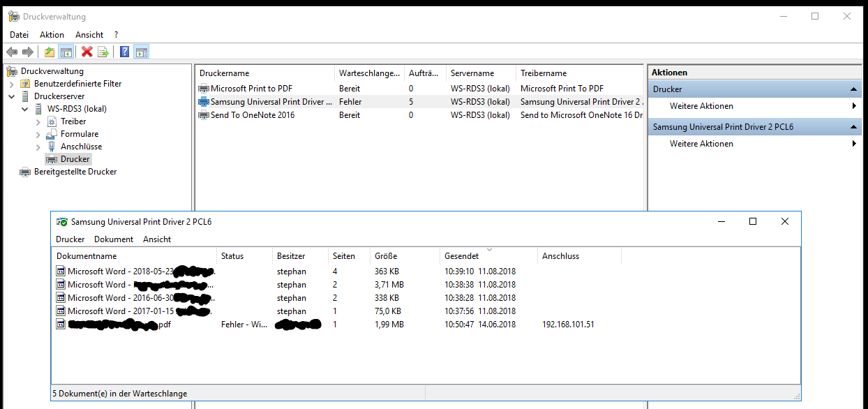Click the red X Delete toolbar icon
Image resolution: width=868 pixels, height=409 pixels.
click(87, 52)
